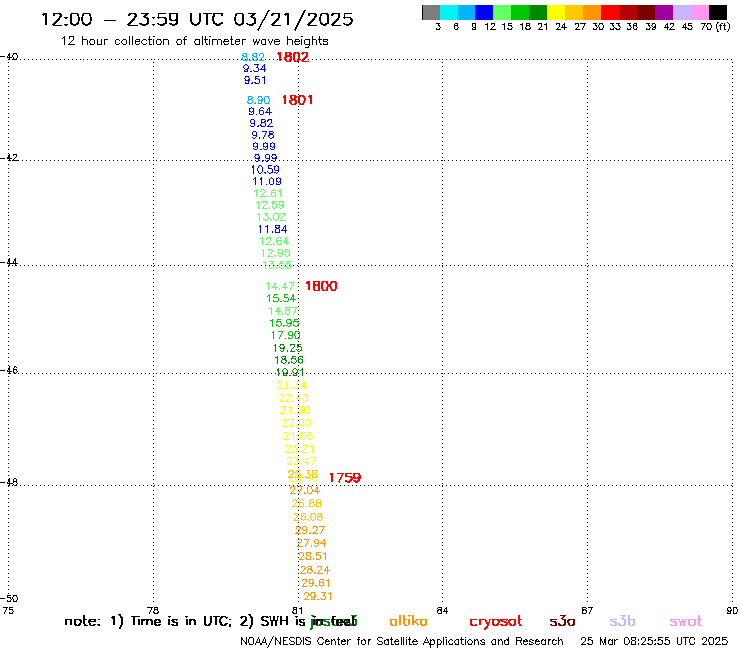Click the wave height value 22.00
Viewport: 740px width, 650px height.
point(296,423)
